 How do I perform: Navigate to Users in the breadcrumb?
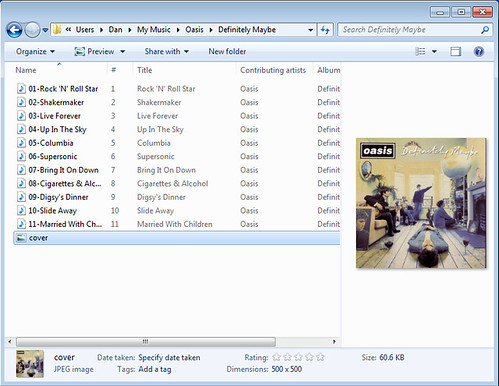(85, 30)
